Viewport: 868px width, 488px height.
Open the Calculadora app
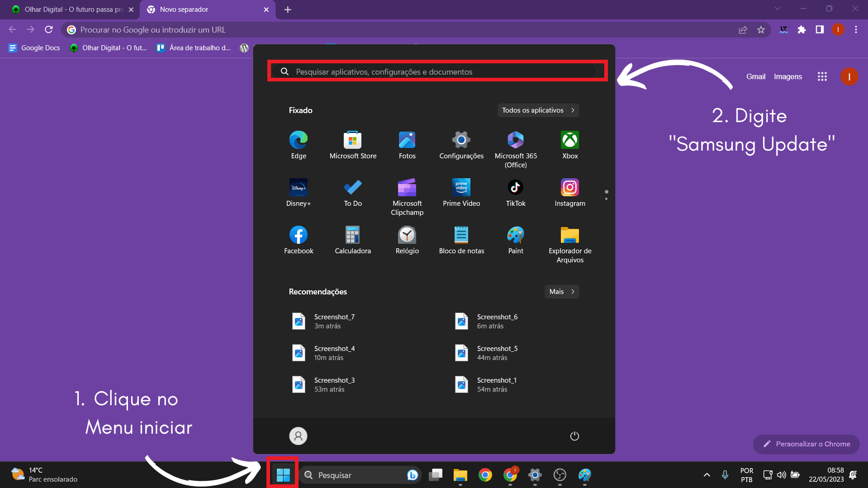(353, 240)
